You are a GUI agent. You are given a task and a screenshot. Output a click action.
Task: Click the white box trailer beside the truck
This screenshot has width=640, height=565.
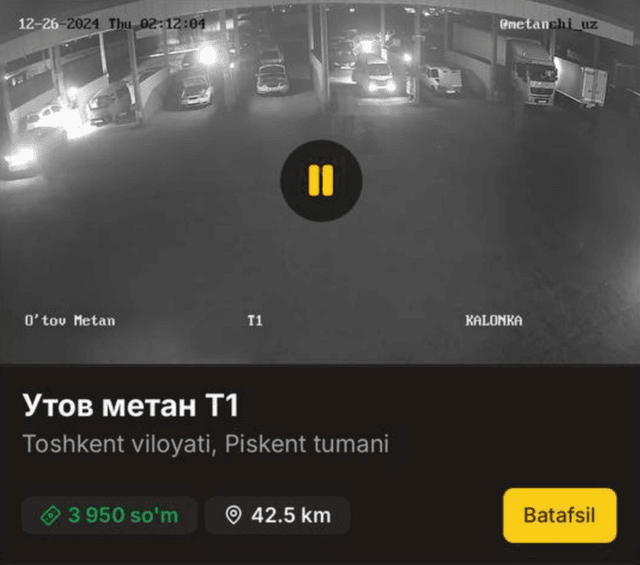[582, 84]
